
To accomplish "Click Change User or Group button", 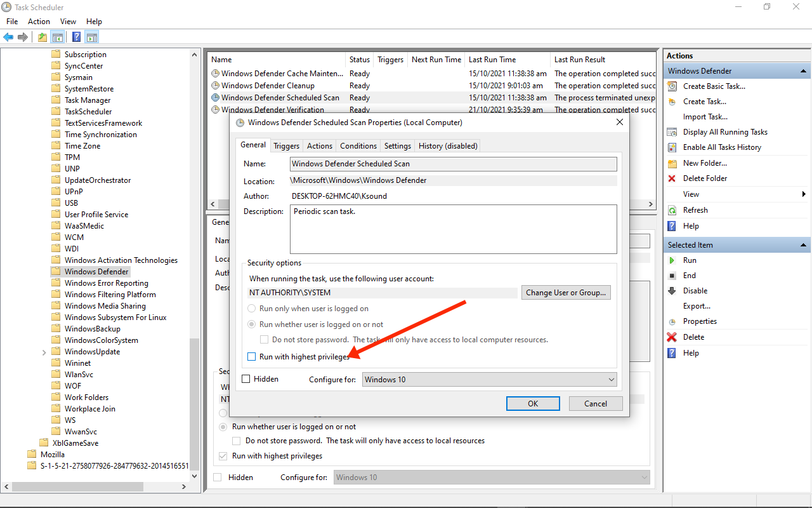I will (566, 293).
